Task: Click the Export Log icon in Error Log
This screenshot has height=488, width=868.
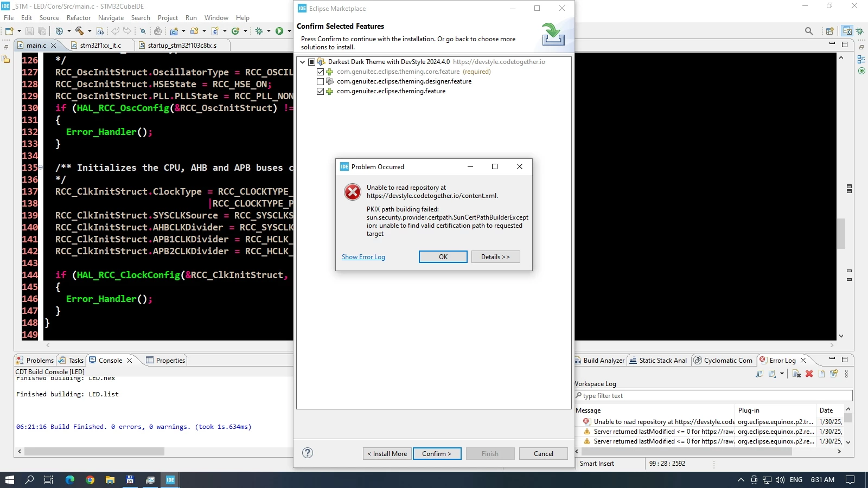Action: click(759, 374)
